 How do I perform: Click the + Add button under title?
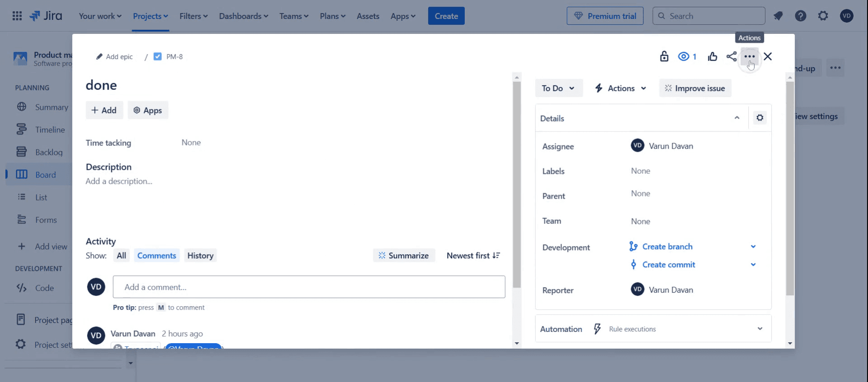[x=104, y=110]
